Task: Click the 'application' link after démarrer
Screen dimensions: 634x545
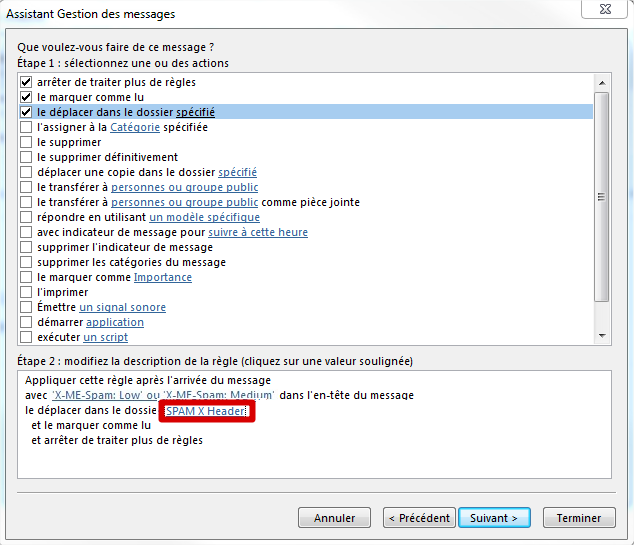Action: [x=114, y=322]
